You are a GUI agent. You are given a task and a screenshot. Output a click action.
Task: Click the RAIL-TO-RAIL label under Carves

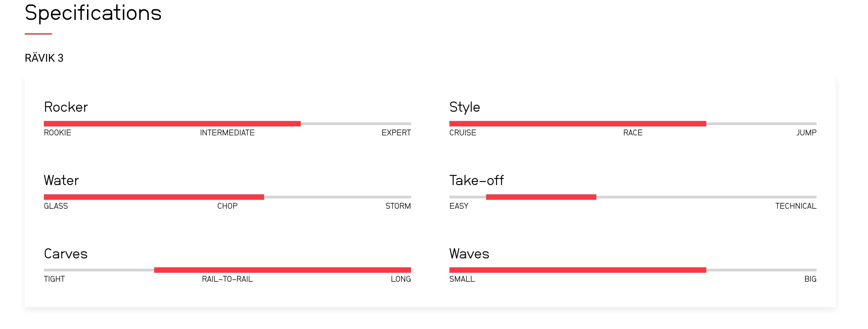(x=227, y=279)
